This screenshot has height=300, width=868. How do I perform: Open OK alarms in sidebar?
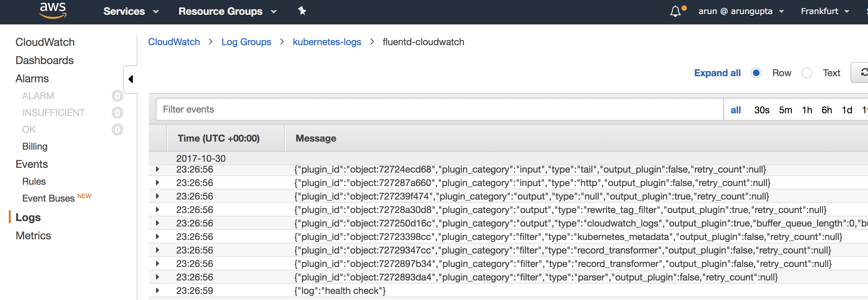click(x=29, y=129)
